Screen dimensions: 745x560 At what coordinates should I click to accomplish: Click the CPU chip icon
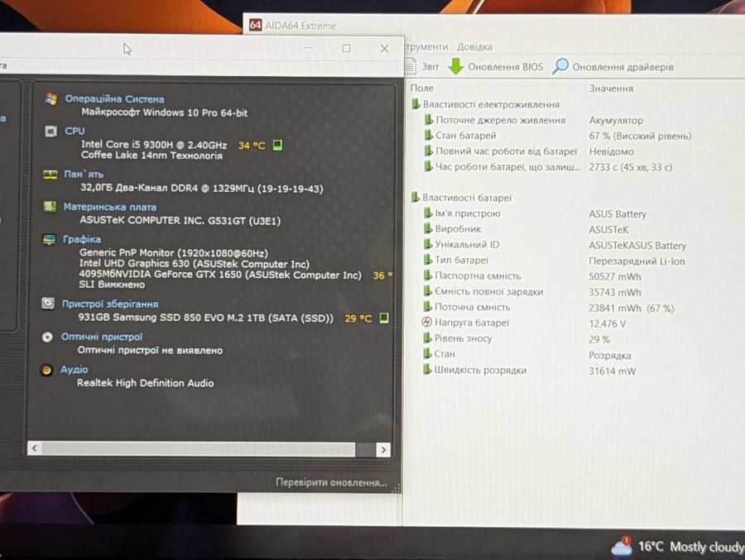tap(50, 131)
